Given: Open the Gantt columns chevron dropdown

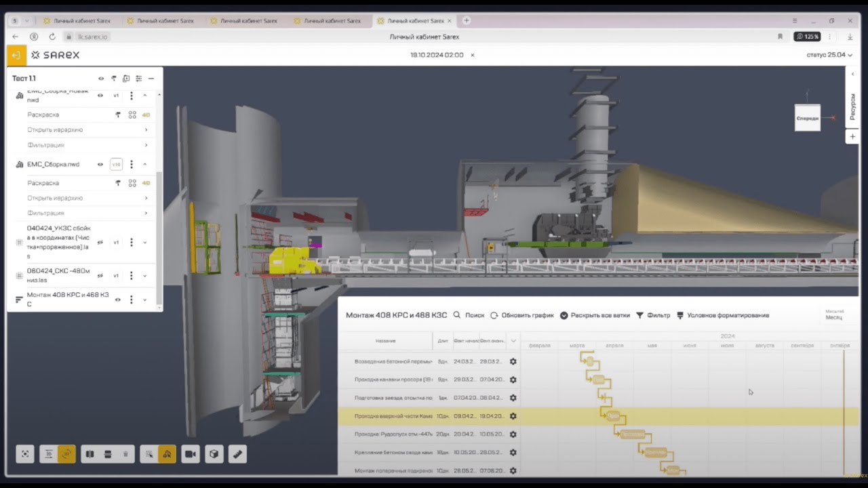Looking at the screenshot, I should [x=513, y=341].
